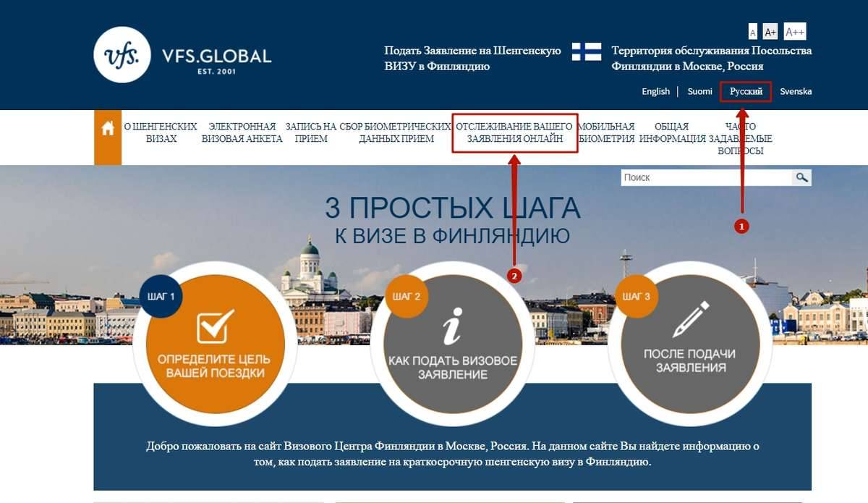This screenshot has height=503, width=868.
Task: Select the medium A+ font size
Action: [x=770, y=33]
